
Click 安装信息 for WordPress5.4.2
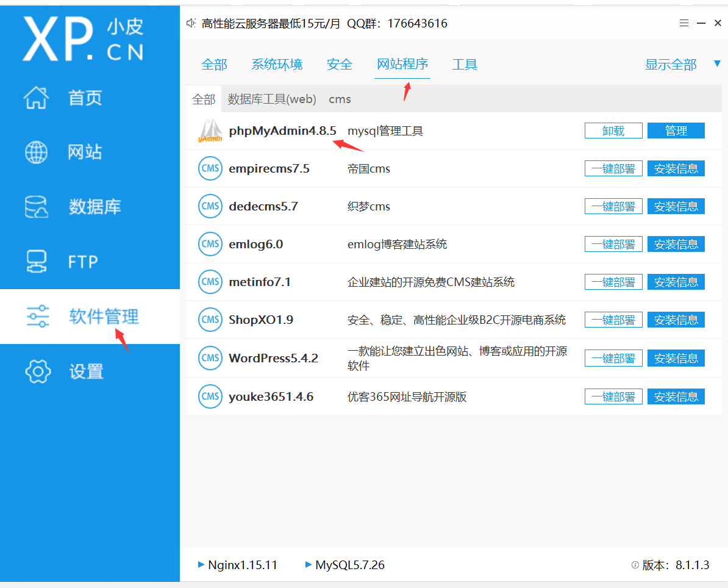click(676, 358)
